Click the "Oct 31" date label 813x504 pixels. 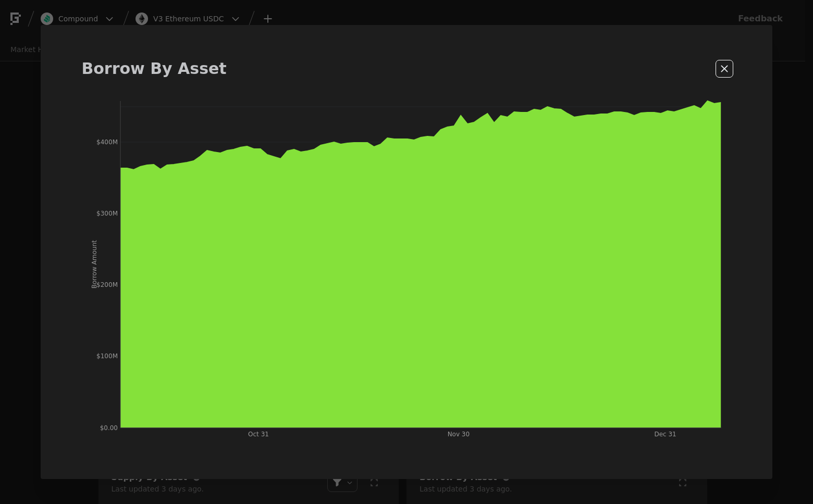tap(258, 434)
